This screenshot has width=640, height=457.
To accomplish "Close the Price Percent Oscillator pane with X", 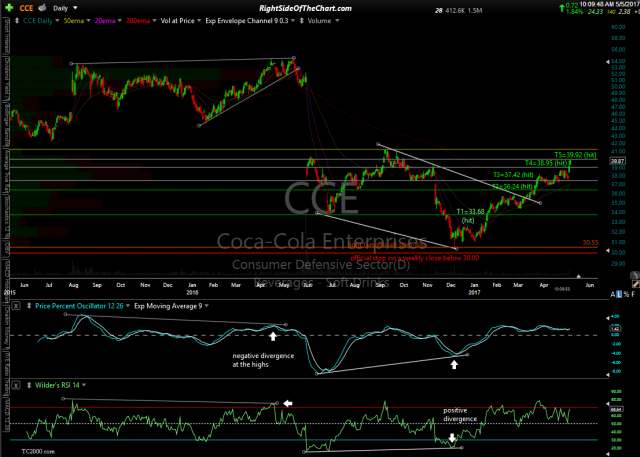I will 16,306.
